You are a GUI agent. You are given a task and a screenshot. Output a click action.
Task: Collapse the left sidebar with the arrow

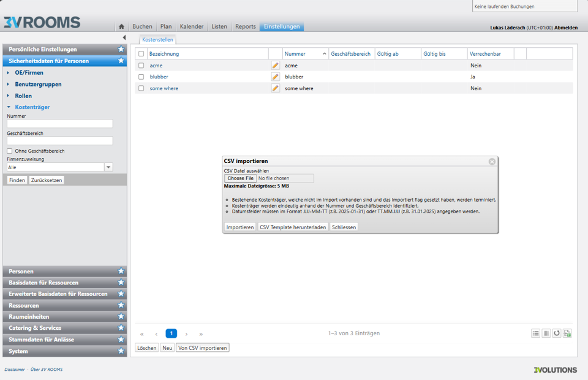(x=124, y=38)
